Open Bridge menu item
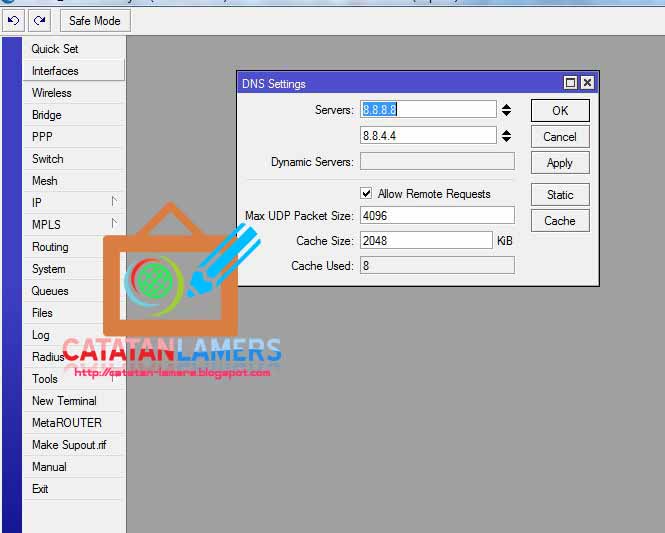Image resolution: width=665 pixels, height=533 pixels. (x=74, y=115)
